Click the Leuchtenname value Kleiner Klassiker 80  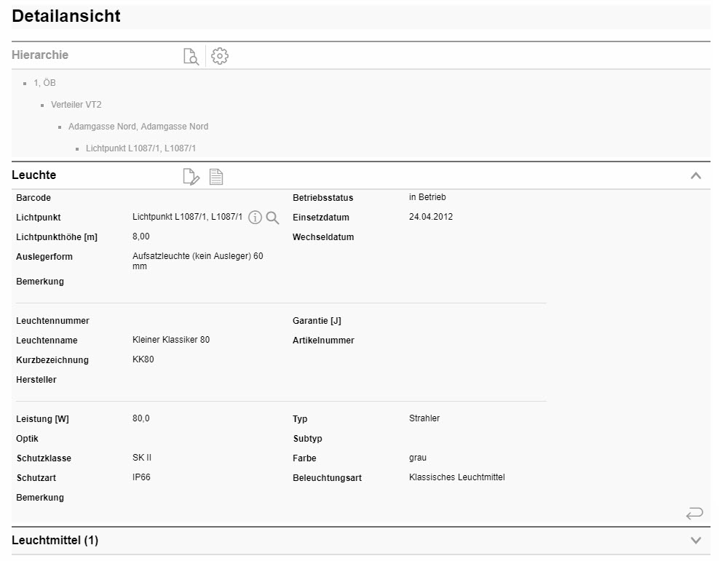[x=171, y=340]
